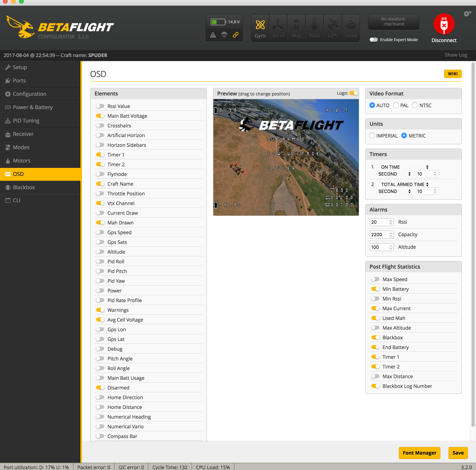Open the ON TIME dropdown for Timer 1

click(404, 167)
